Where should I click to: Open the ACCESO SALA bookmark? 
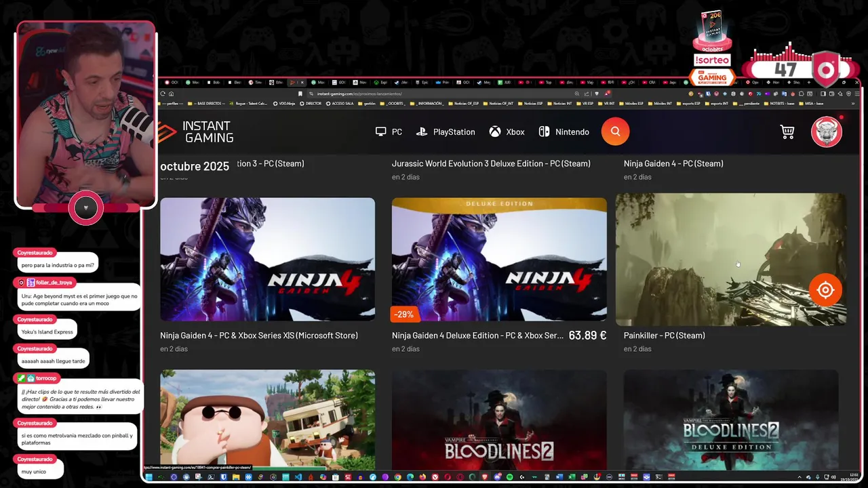coord(339,103)
